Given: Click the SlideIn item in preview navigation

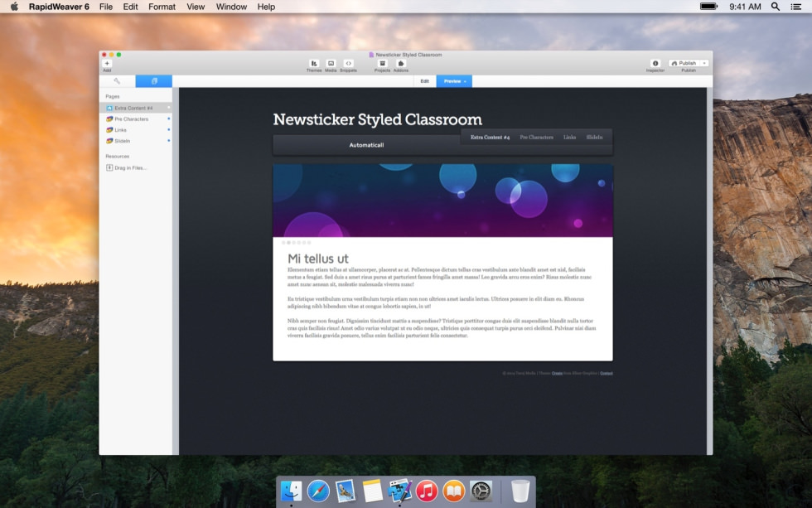Looking at the screenshot, I should 595,138.
